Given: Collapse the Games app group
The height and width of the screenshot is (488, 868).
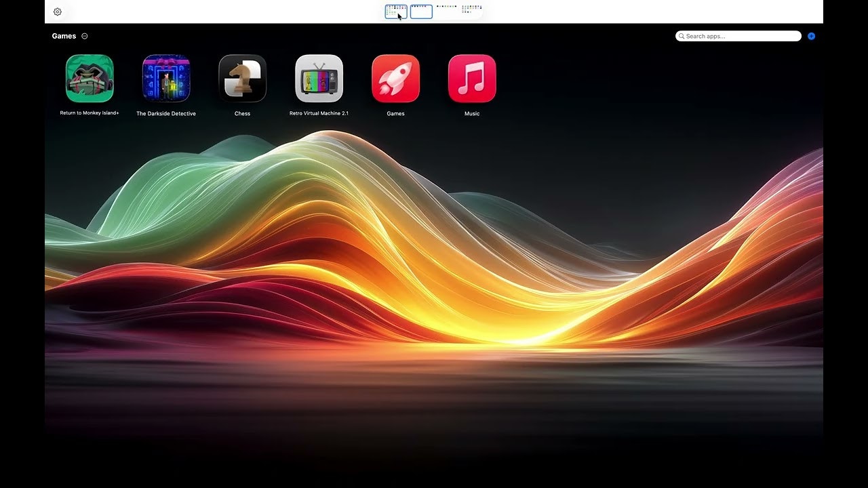Looking at the screenshot, I should (x=84, y=36).
